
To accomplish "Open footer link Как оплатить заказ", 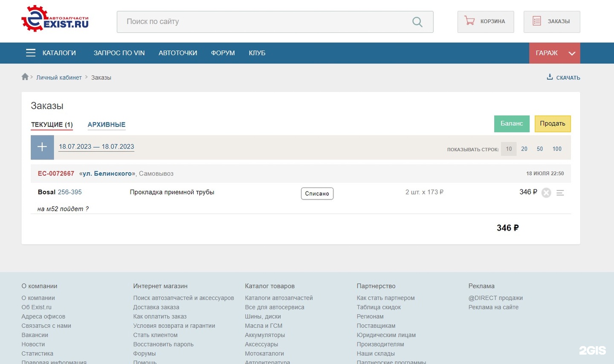I will tap(160, 317).
